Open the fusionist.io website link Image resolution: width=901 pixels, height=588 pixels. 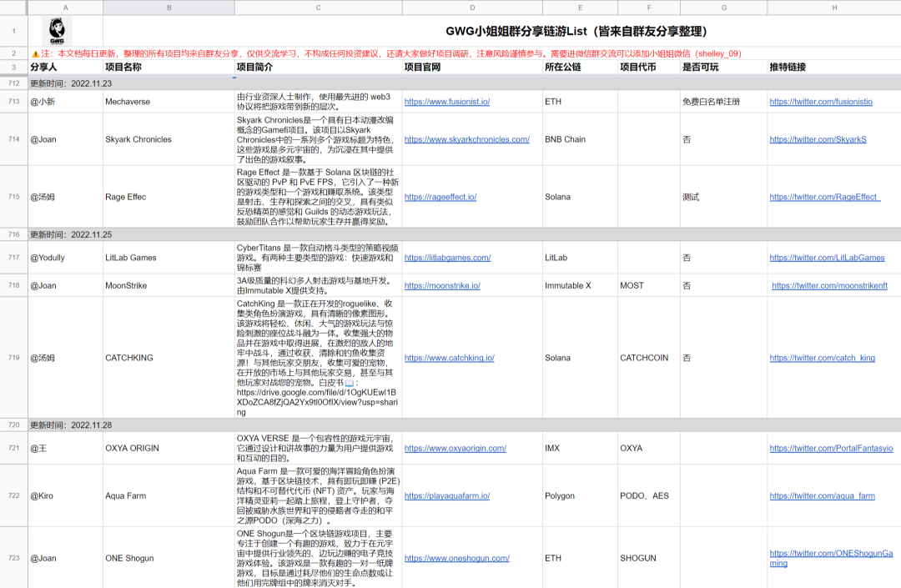click(446, 102)
